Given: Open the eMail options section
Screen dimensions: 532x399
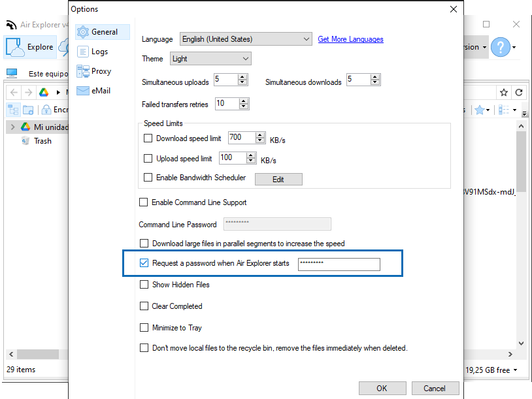Looking at the screenshot, I should pyautogui.click(x=93, y=91).
